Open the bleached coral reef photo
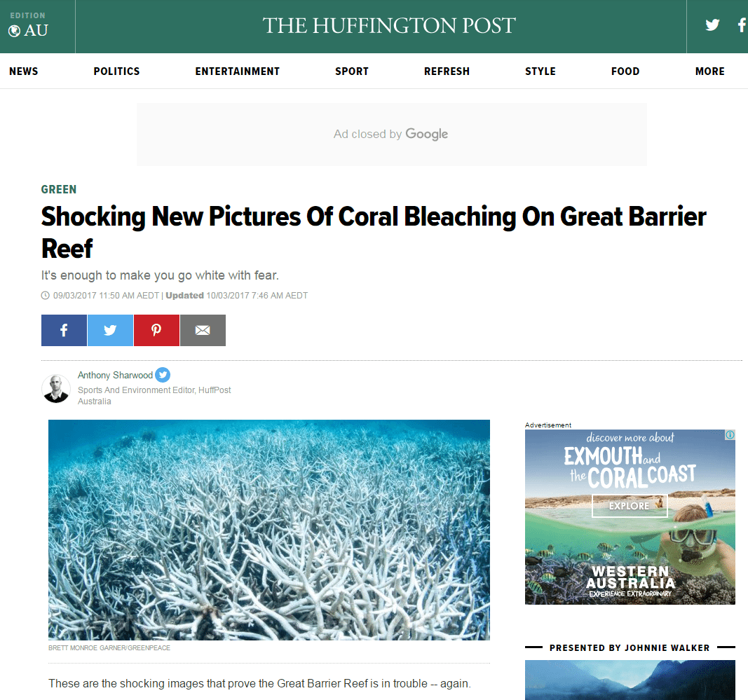Image resolution: width=748 pixels, height=700 pixels. [269, 530]
